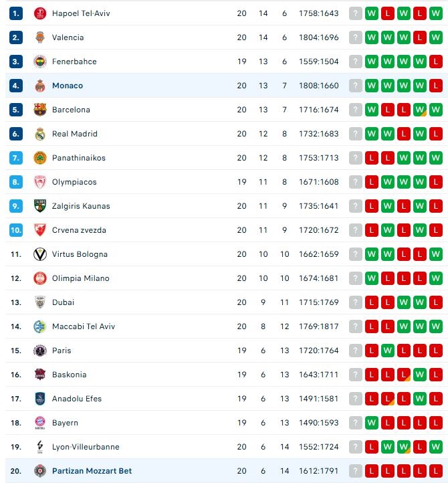Image resolution: width=448 pixels, height=483 pixels.
Task: Open the Monaco team page link
Action: click(x=67, y=86)
